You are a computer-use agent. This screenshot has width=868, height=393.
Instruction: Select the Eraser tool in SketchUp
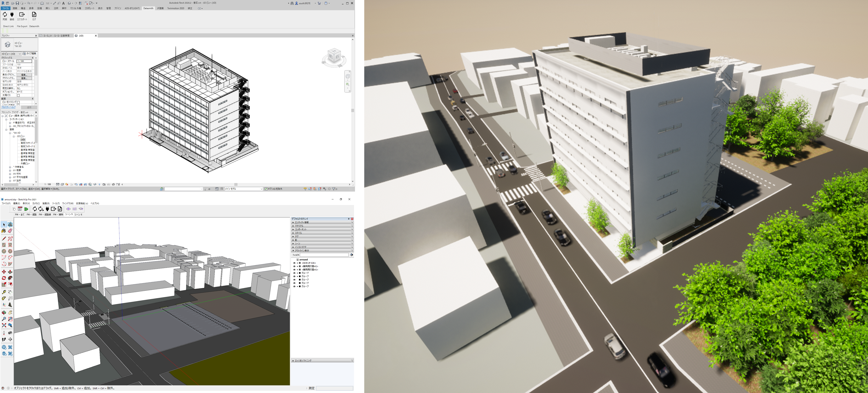(x=10, y=231)
